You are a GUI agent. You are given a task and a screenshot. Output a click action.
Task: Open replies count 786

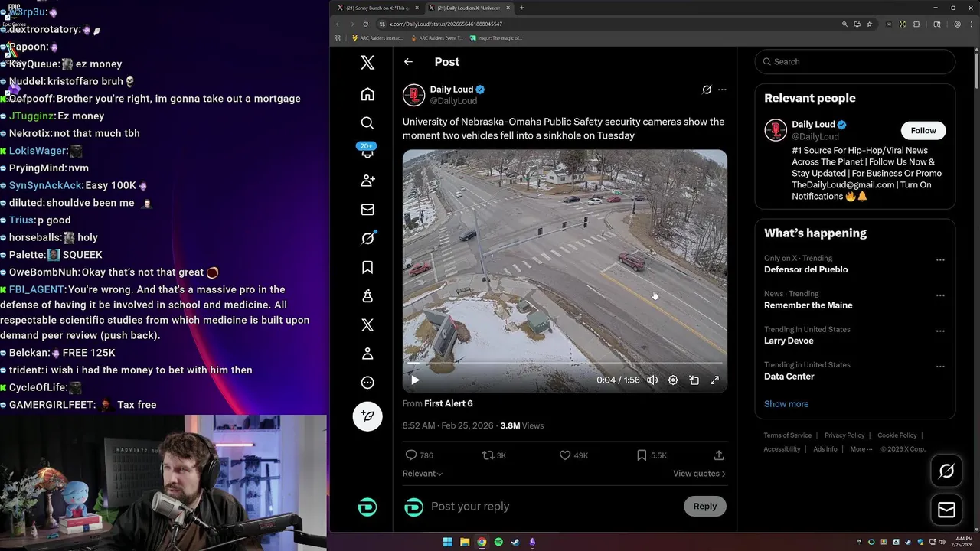point(420,455)
